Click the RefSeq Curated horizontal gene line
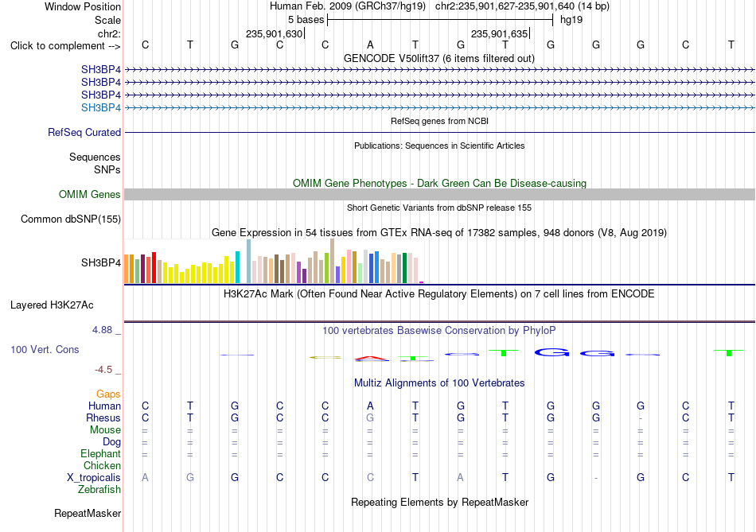The width and height of the screenshot is (756, 532). click(x=439, y=132)
